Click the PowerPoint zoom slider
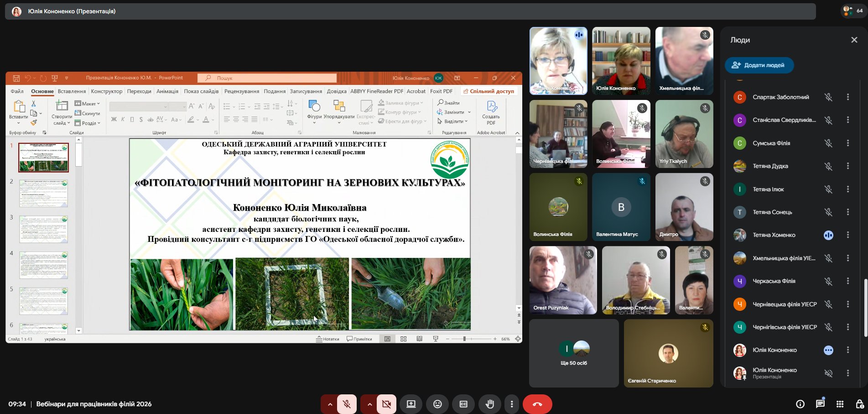Image resolution: width=868 pixels, height=414 pixels. (464, 339)
